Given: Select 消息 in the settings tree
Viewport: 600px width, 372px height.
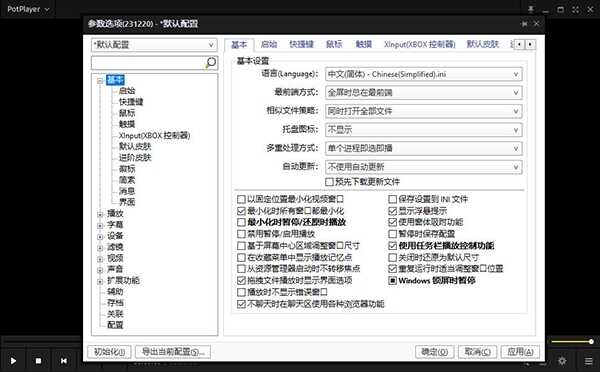Looking at the screenshot, I should click(127, 191).
